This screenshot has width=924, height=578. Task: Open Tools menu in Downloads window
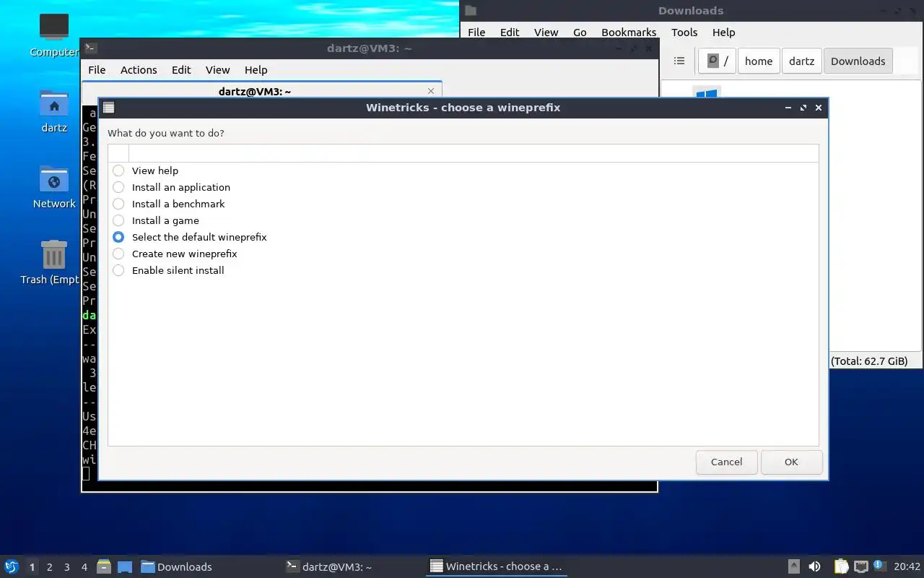click(684, 33)
